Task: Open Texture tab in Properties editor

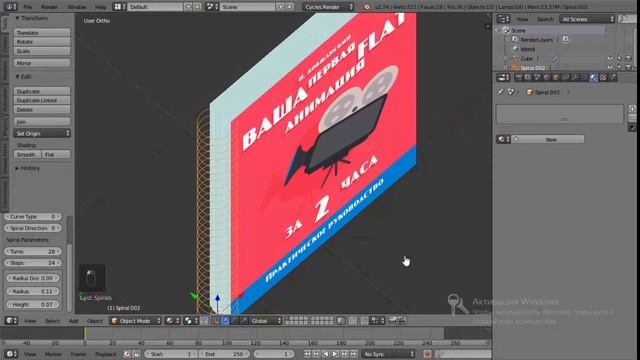Action: [x=603, y=78]
